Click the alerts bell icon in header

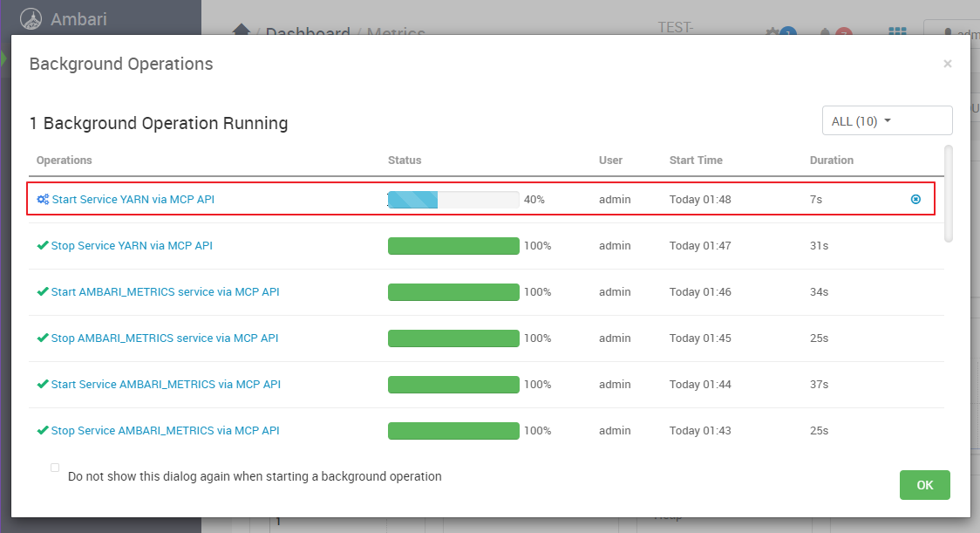pyautogui.click(x=825, y=31)
